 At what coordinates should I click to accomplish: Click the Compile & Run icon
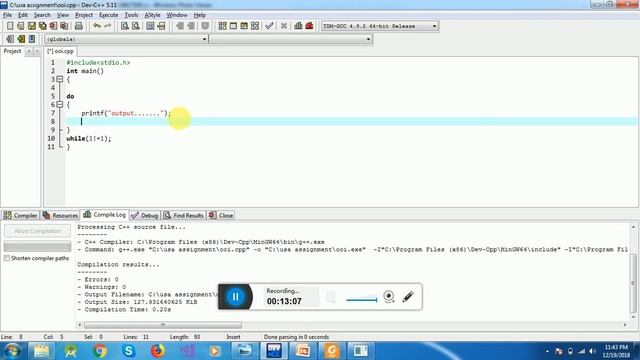[244, 26]
